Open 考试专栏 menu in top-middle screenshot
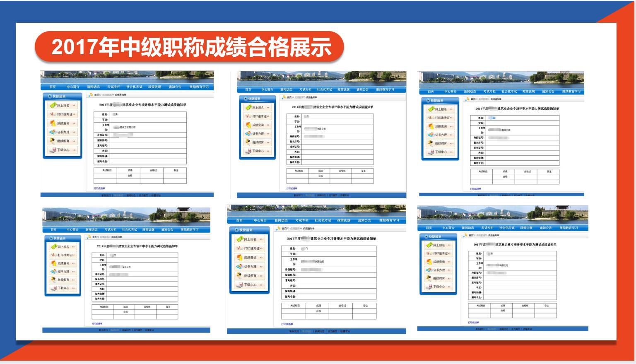This screenshot has width=636, height=364. click(x=305, y=89)
